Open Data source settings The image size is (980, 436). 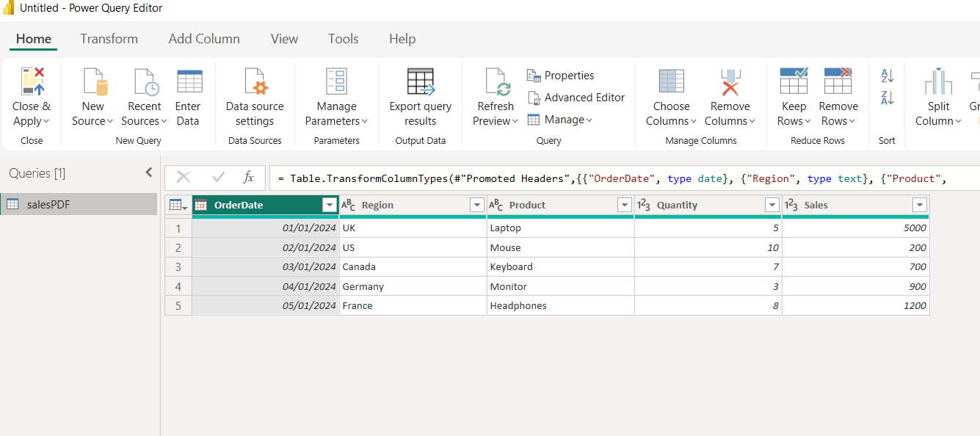(255, 82)
